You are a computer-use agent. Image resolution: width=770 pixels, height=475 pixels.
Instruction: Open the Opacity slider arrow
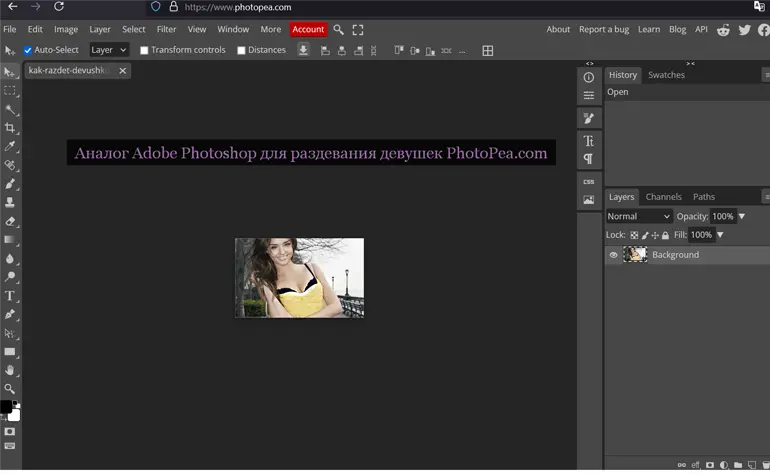click(x=742, y=216)
